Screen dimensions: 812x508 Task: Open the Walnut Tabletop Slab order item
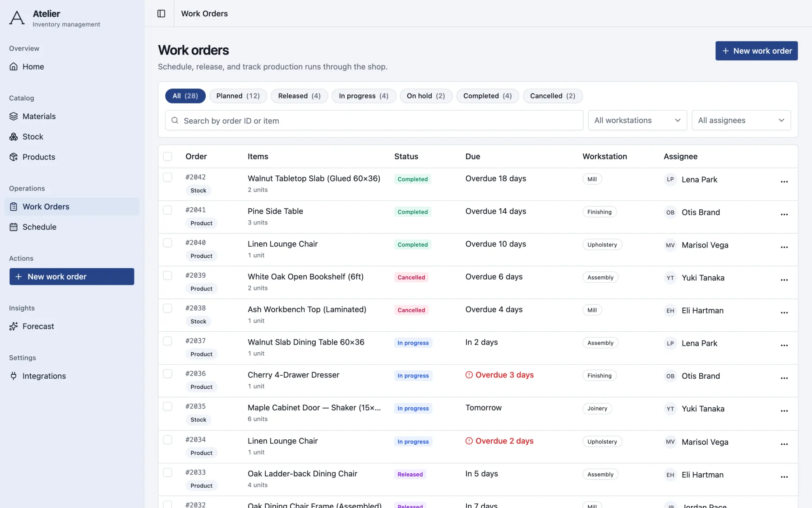[314, 178]
